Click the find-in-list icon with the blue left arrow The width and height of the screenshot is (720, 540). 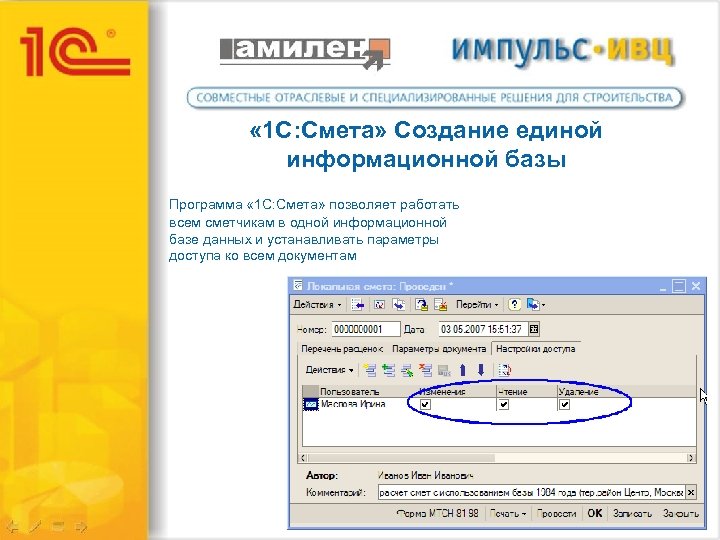coord(358,304)
